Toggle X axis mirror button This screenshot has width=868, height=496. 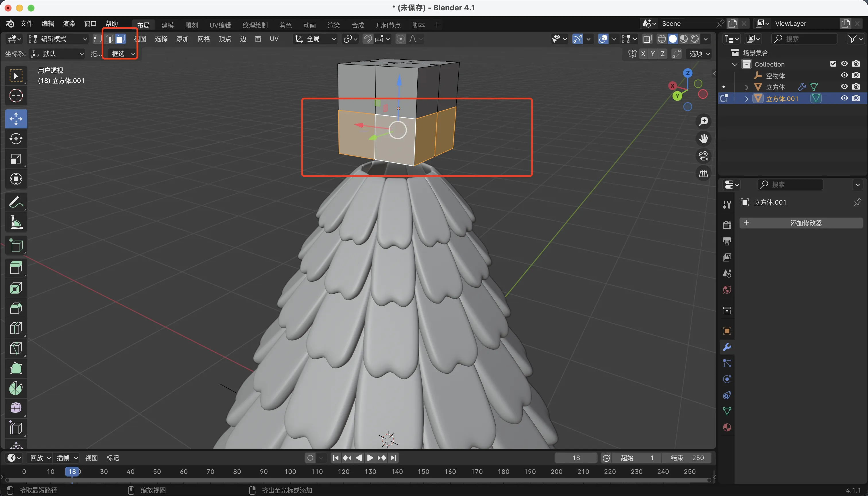(643, 54)
